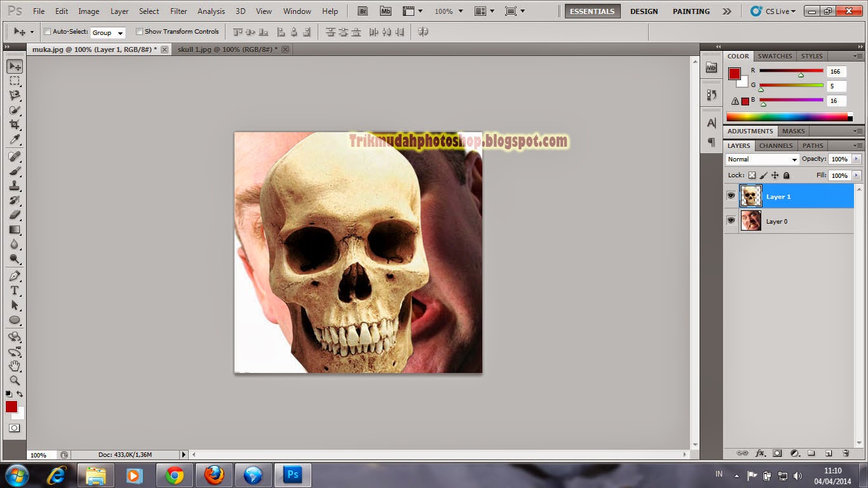Screen dimensions: 868x488
Task: Open the Layers panel options menu
Action: tap(858, 146)
